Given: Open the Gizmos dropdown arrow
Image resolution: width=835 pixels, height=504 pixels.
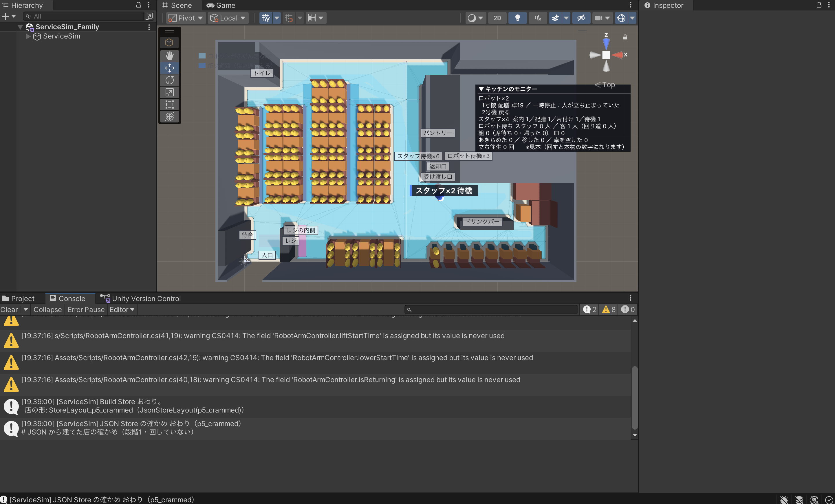Looking at the screenshot, I should pos(632,18).
